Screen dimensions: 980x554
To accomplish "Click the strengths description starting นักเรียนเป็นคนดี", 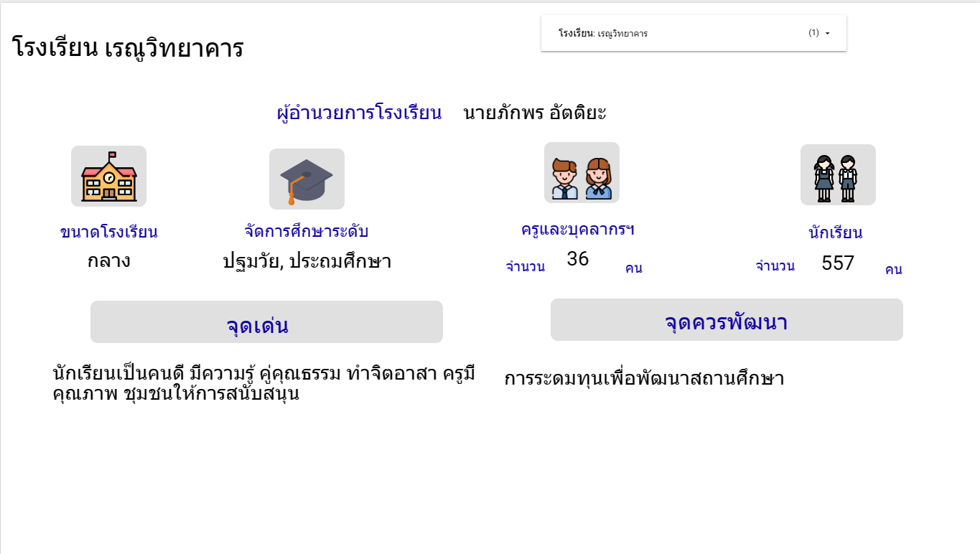I will (263, 383).
